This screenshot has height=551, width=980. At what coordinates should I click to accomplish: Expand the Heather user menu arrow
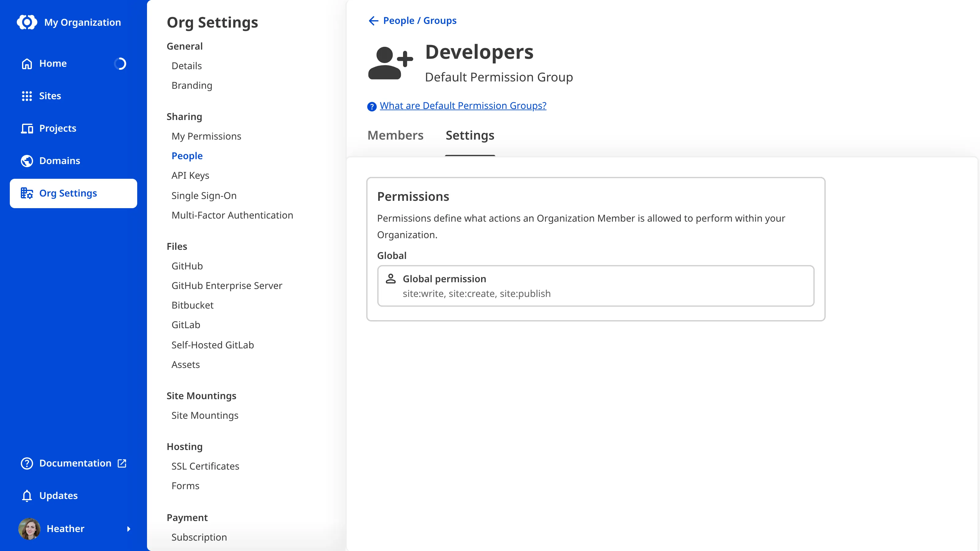(x=129, y=529)
